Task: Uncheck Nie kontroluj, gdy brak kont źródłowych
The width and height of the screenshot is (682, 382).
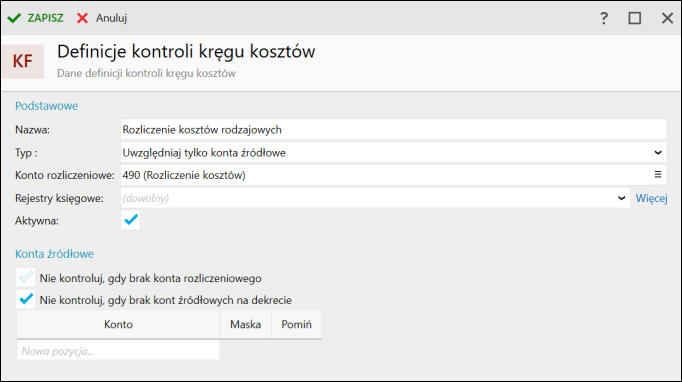Action: (x=26, y=299)
